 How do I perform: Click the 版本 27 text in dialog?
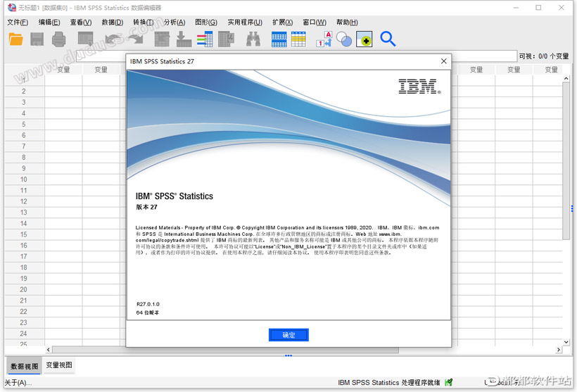pos(146,207)
